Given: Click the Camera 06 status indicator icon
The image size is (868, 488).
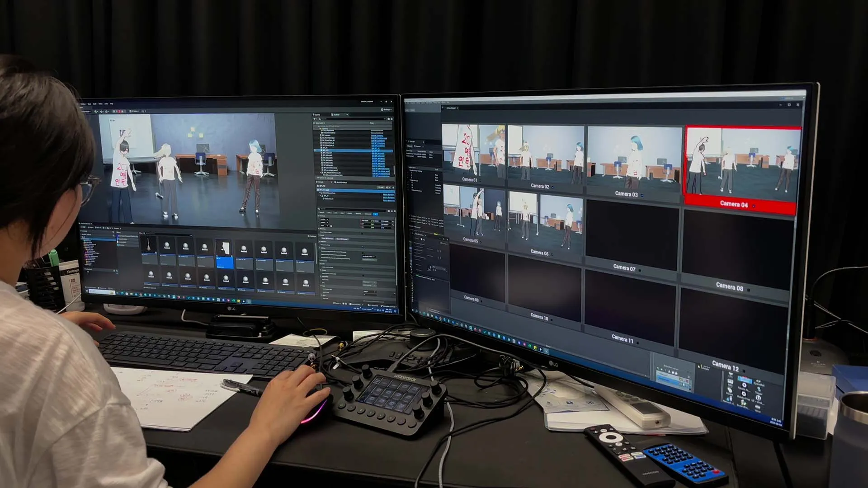Looking at the screenshot, I should 552,254.
